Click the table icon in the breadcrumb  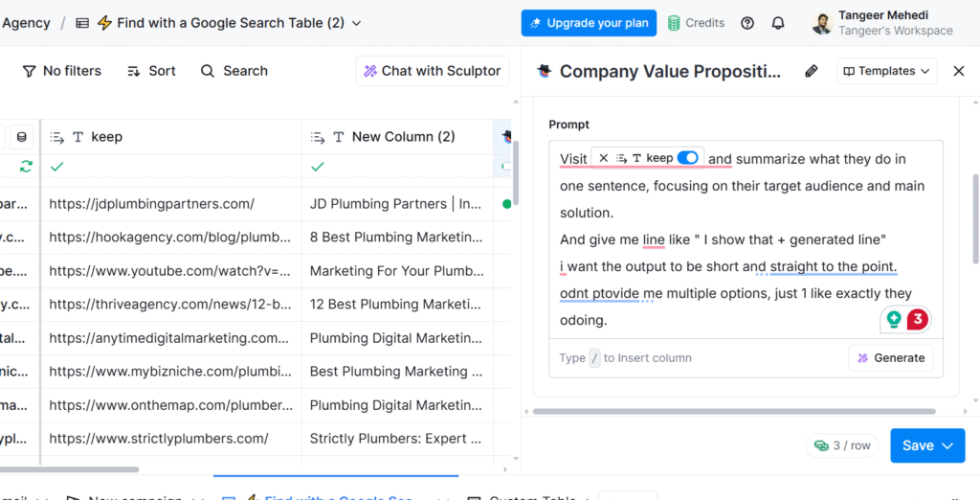click(x=82, y=23)
